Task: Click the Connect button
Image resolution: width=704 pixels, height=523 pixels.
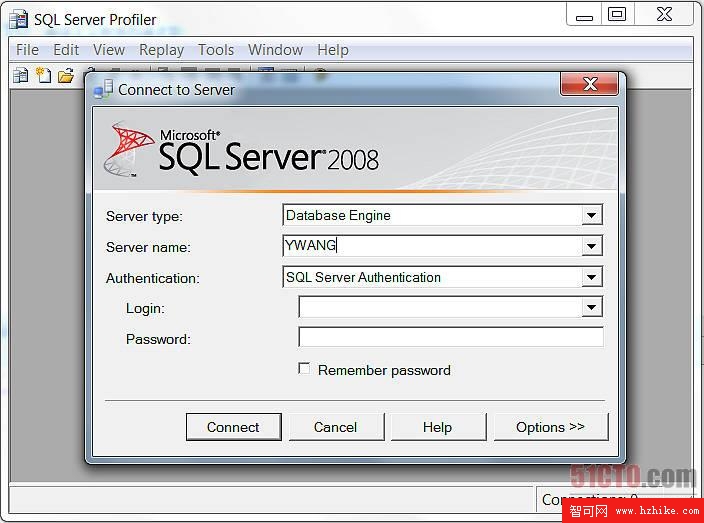Action: (233, 427)
